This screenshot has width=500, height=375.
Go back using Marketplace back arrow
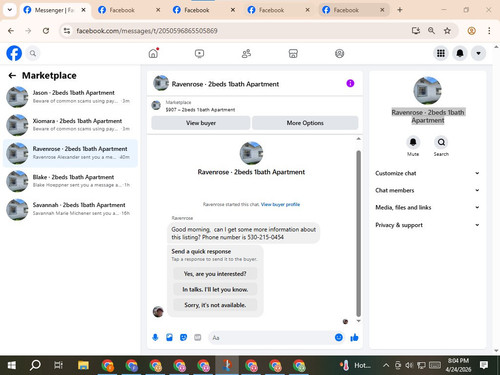pos(12,76)
